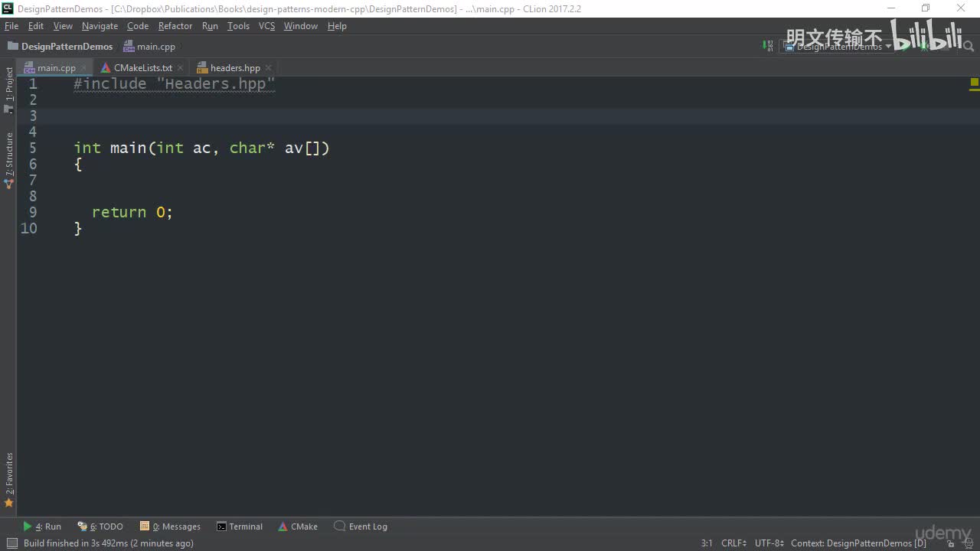Screen dimensions: 980x551
Task: Place cursor on the main function signature
Action: (201, 148)
